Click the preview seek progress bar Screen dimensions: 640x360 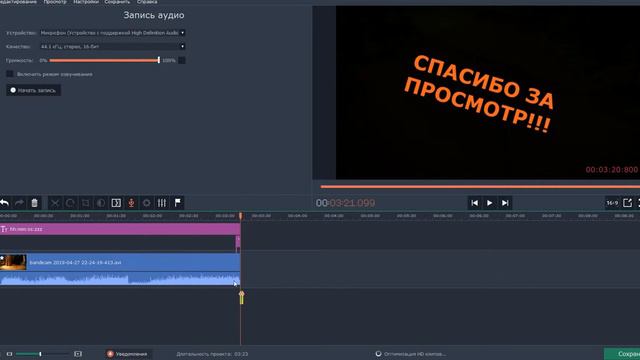pos(480,187)
